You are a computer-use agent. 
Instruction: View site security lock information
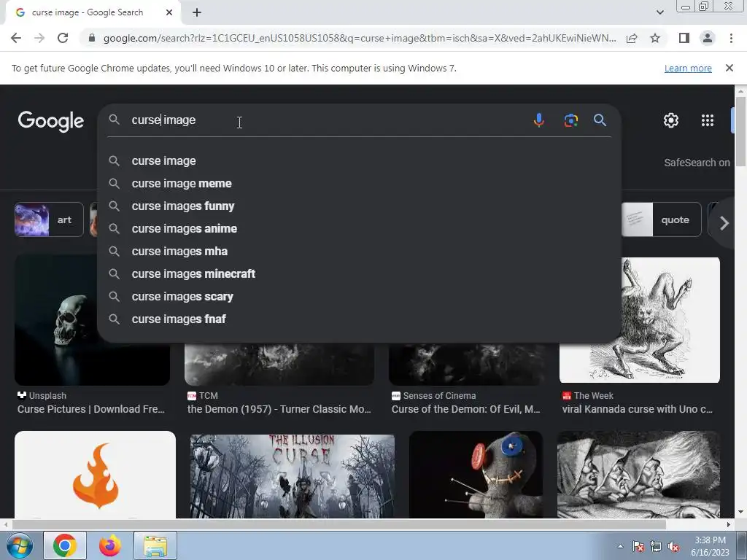(x=92, y=38)
